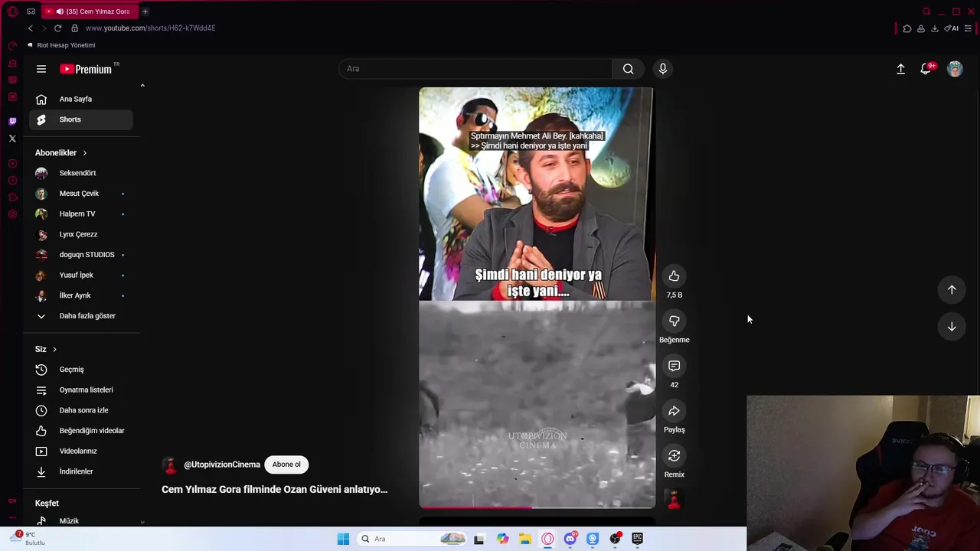The width and height of the screenshot is (980, 551).
Task: Open Mesut Çevik subscription channel
Action: [81, 194]
